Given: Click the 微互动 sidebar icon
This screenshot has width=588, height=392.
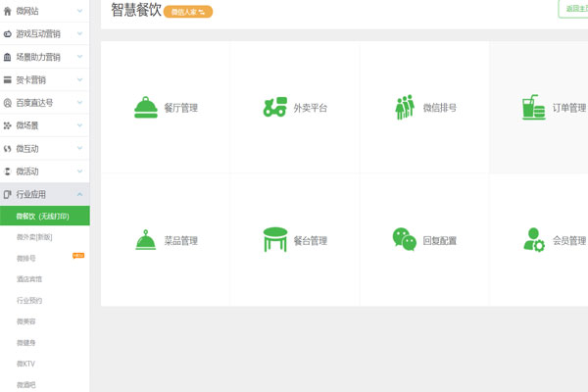Looking at the screenshot, I should coord(8,149).
